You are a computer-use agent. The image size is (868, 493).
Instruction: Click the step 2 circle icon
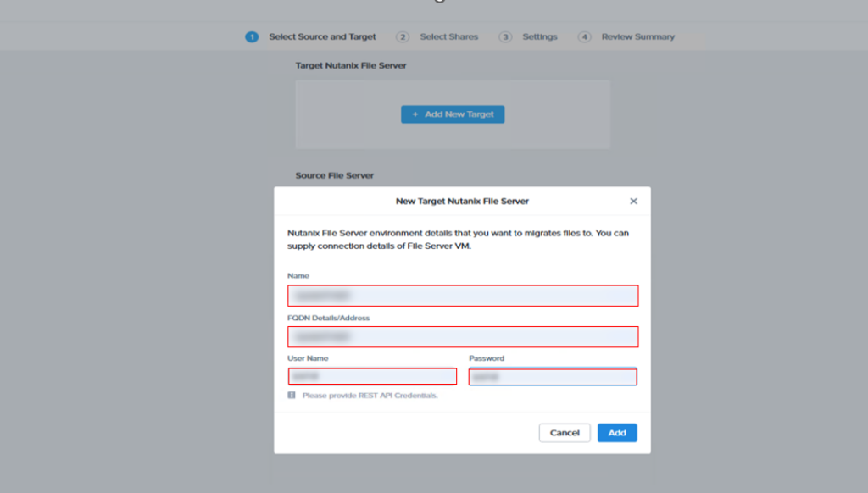tap(403, 37)
